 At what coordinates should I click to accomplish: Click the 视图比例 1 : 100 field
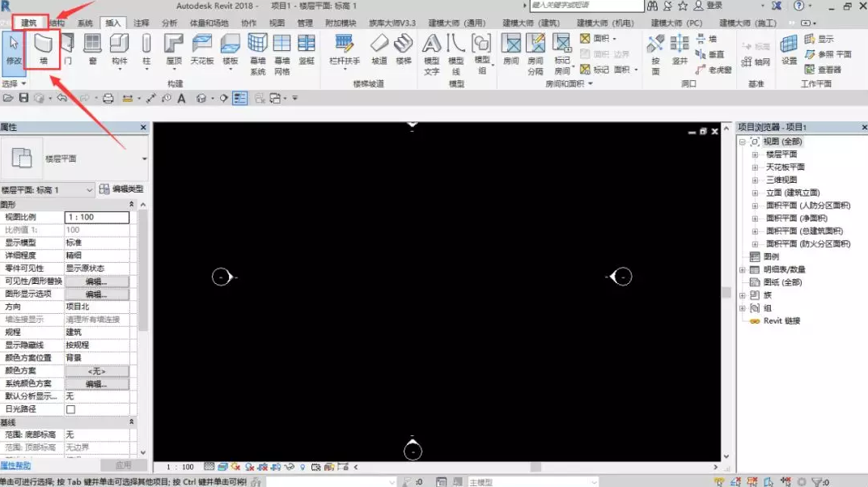[x=97, y=217]
